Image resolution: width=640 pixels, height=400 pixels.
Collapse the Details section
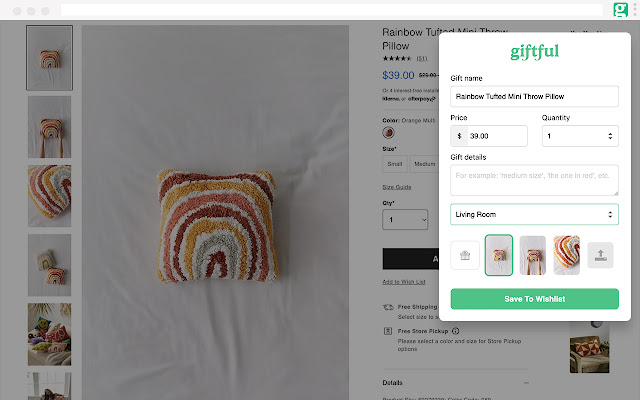coord(526,383)
